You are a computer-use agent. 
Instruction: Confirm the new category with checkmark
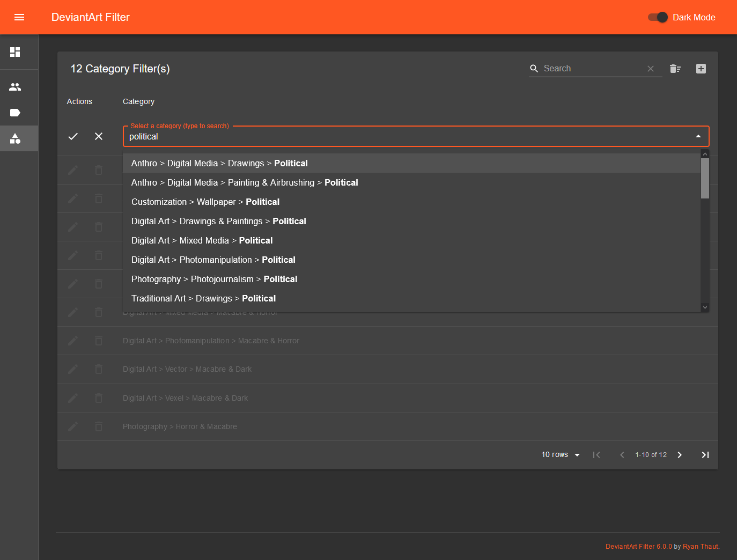(73, 136)
